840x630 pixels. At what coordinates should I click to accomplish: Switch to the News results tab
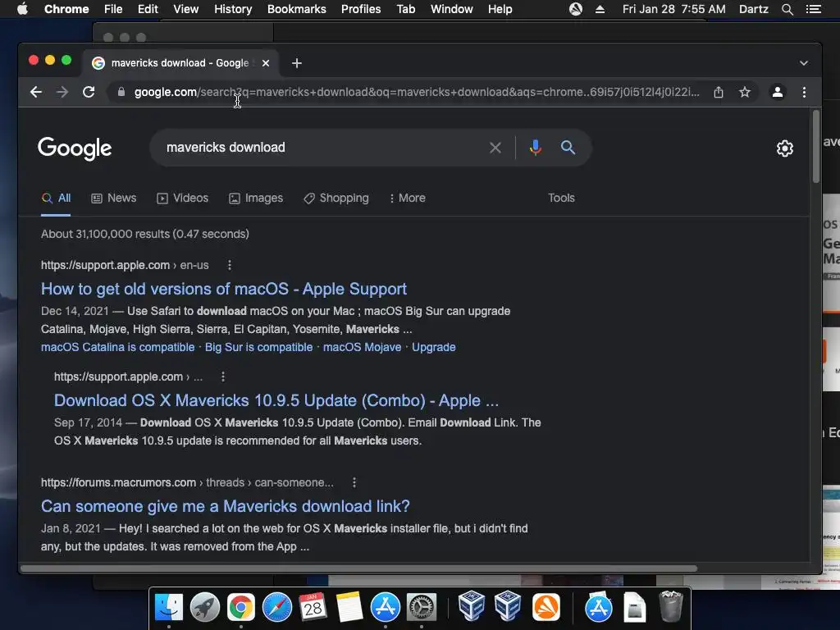113,199
